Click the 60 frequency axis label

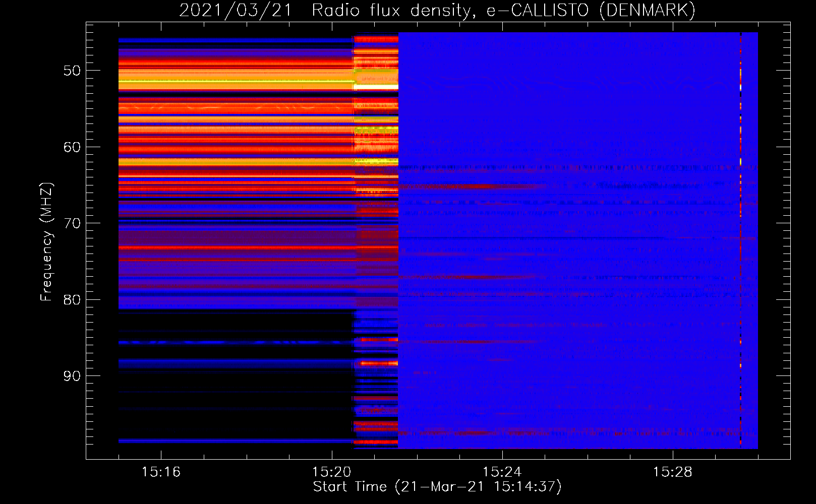(x=72, y=147)
